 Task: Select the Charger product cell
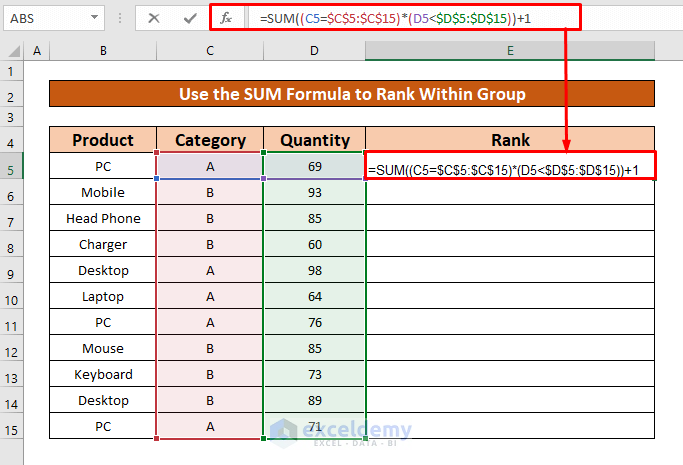(x=103, y=244)
